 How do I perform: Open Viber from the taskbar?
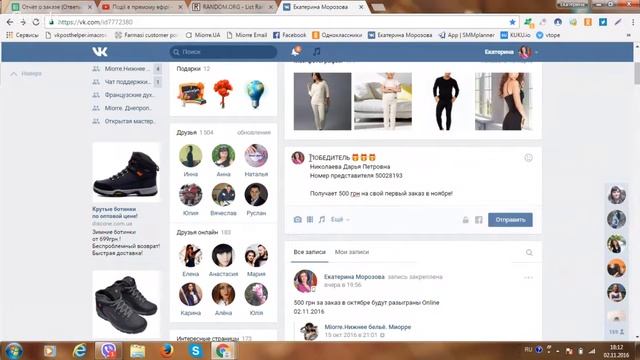pyautogui.click(x=108, y=351)
